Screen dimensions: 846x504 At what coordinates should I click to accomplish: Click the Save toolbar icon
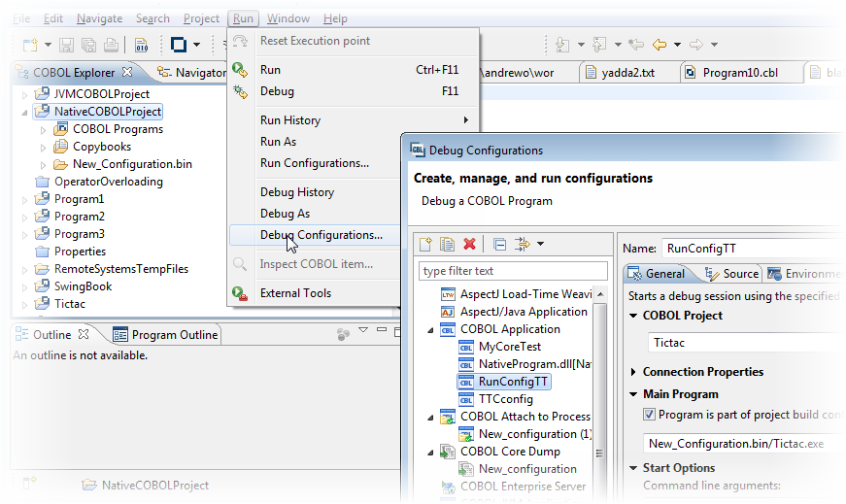pyautogui.click(x=66, y=45)
